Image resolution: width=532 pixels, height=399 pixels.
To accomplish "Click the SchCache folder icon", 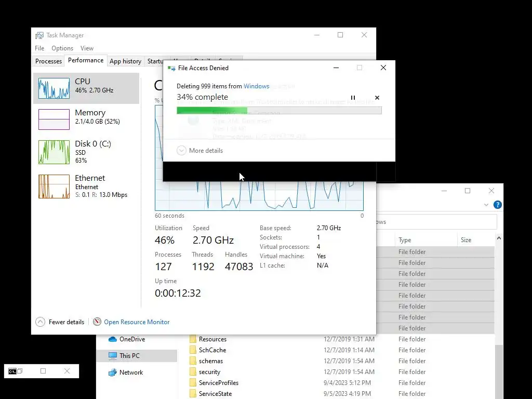I will 193,350.
